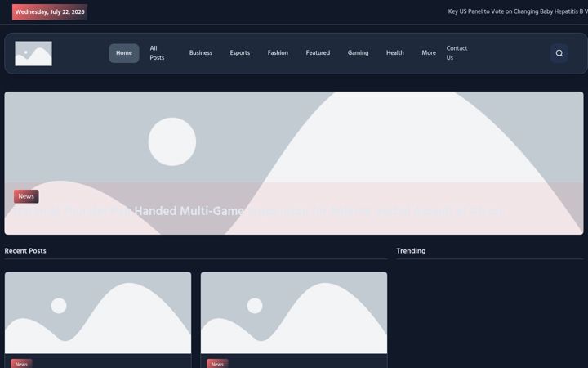Open the Contact Us page

click(457, 53)
